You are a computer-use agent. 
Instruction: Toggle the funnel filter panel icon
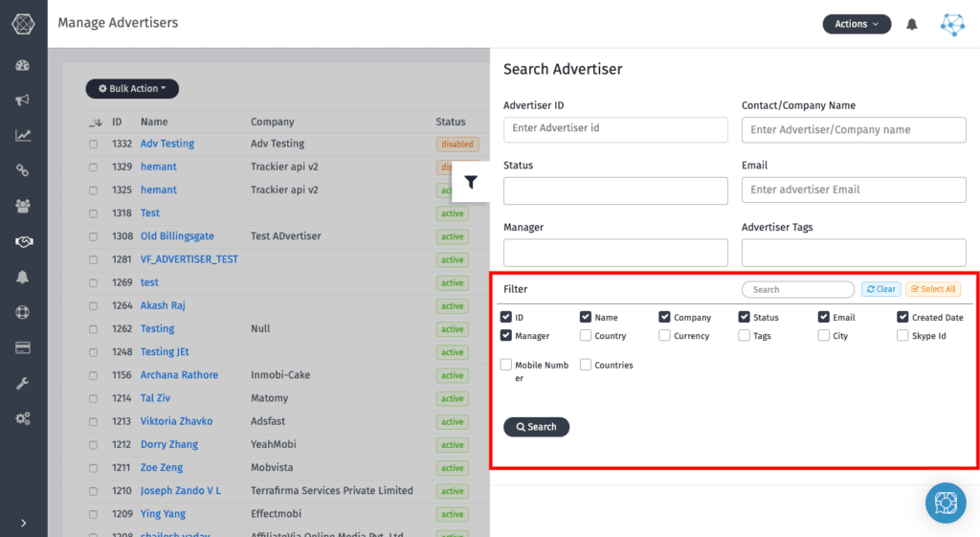click(471, 182)
